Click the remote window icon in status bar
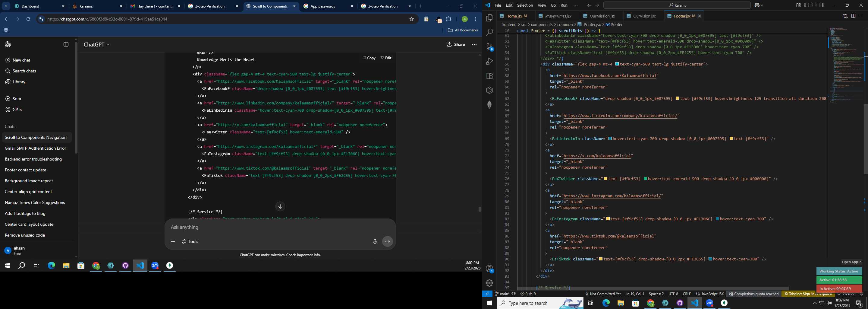The image size is (868, 309). (x=487, y=294)
